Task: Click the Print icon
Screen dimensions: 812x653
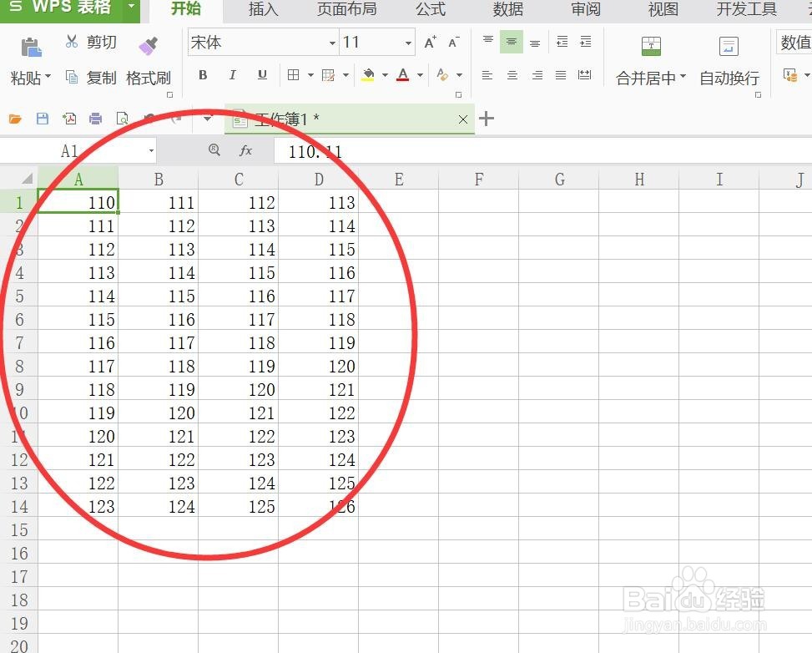Action: [95, 119]
